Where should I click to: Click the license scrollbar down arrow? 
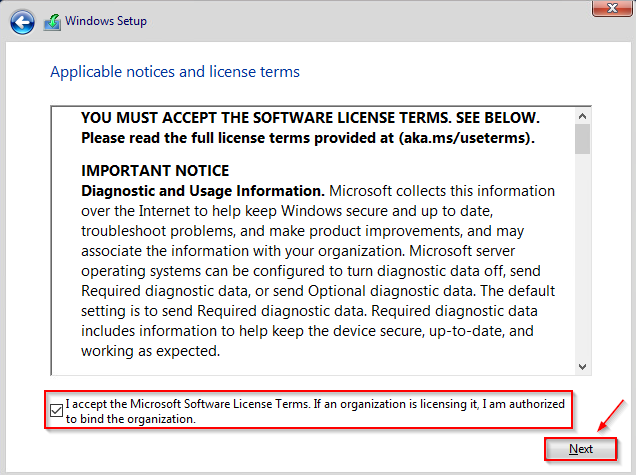coord(582,367)
